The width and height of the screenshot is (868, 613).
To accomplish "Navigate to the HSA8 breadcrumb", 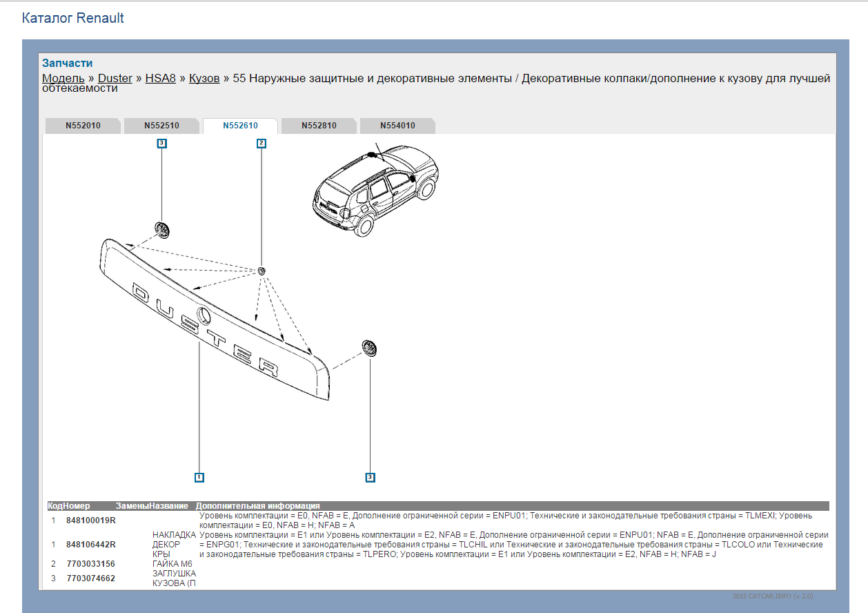I will point(160,78).
